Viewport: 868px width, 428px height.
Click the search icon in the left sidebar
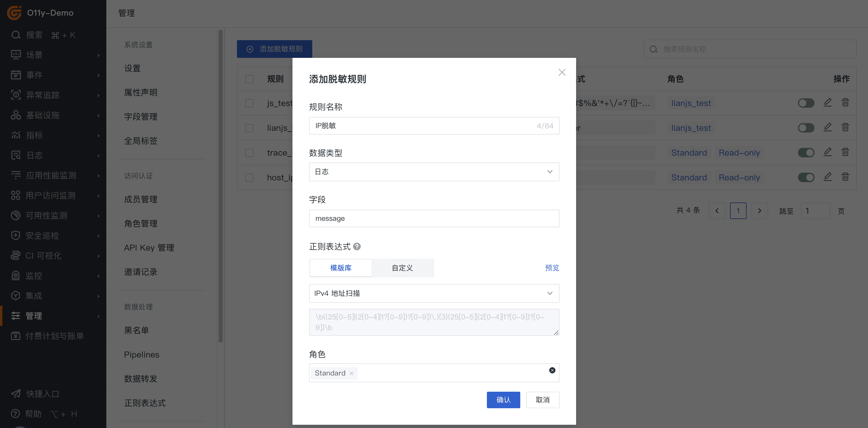16,35
